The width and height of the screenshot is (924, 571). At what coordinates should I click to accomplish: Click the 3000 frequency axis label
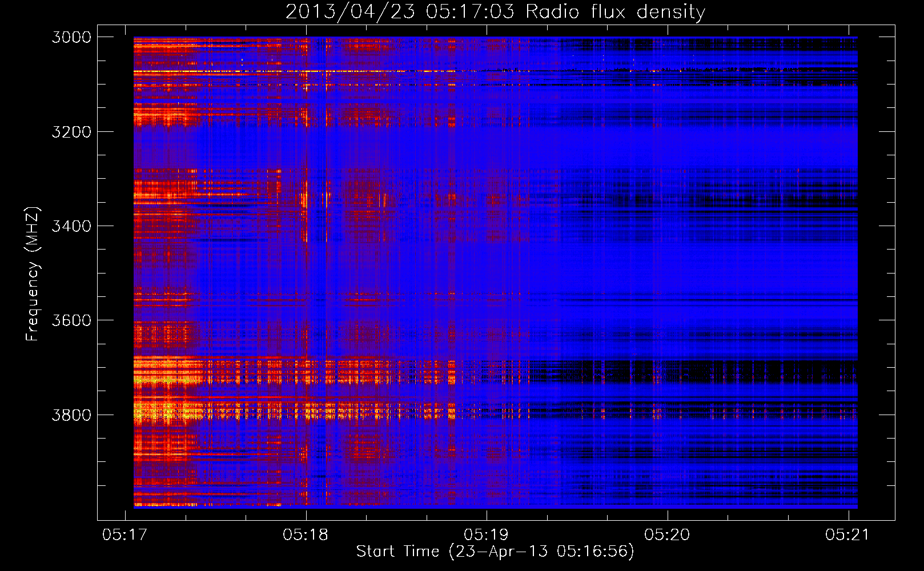pyautogui.click(x=71, y=37)
